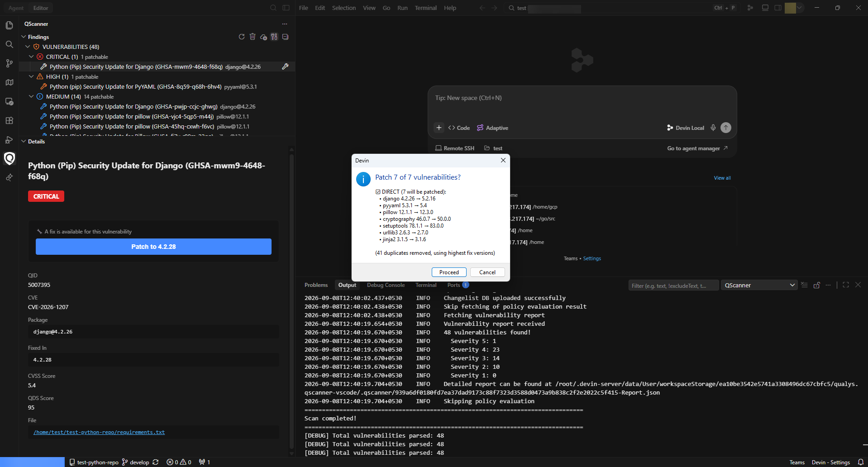
Task: Switch to the Problems panel tab
Action: click(316, 285)
